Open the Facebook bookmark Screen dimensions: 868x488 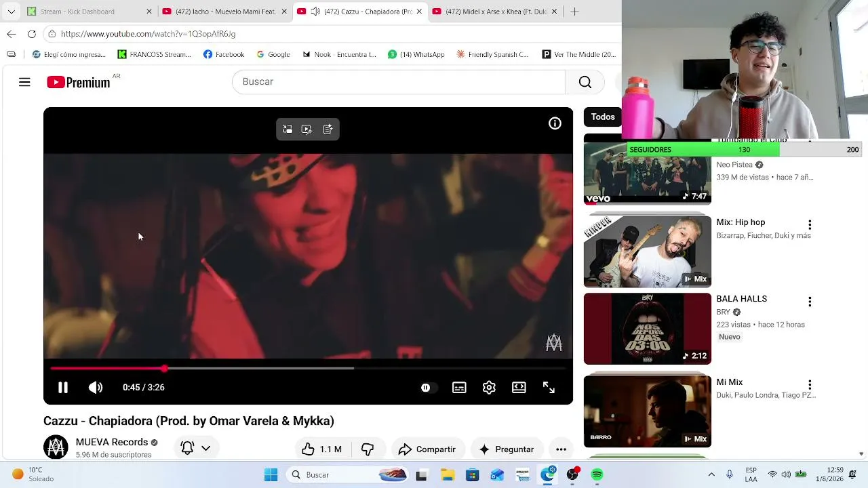224,54
